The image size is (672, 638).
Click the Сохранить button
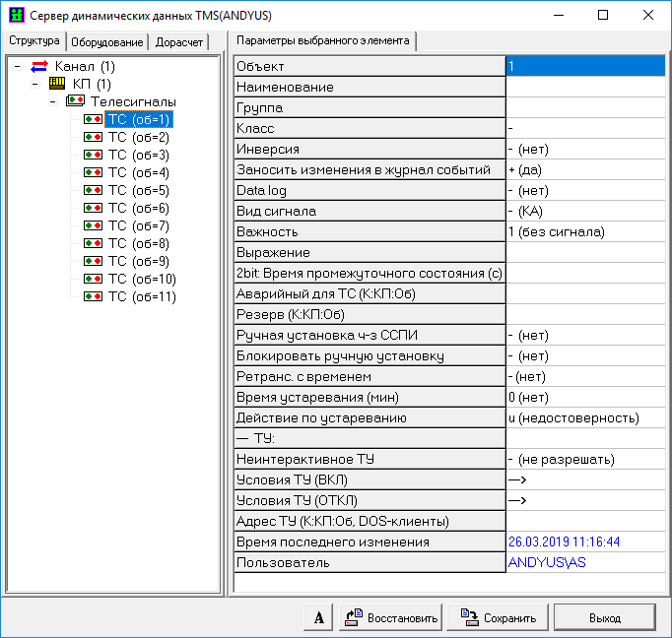(x=498, y=618)
